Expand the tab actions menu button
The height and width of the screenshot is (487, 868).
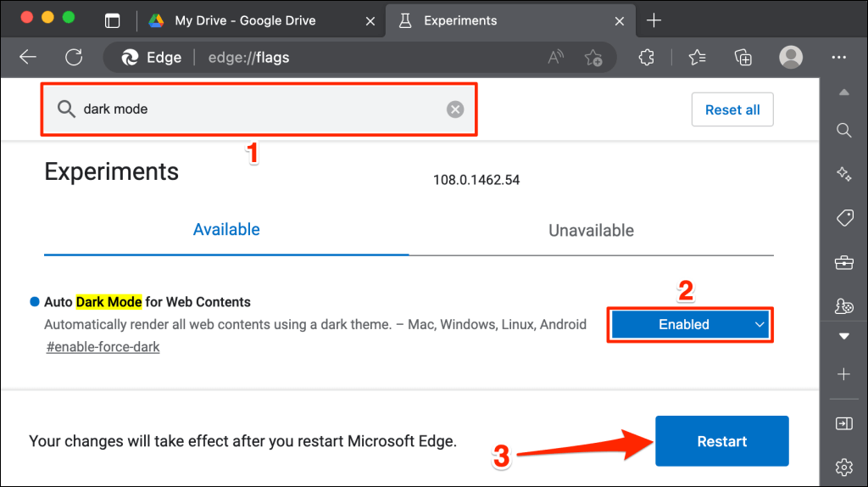coord(111,20)
